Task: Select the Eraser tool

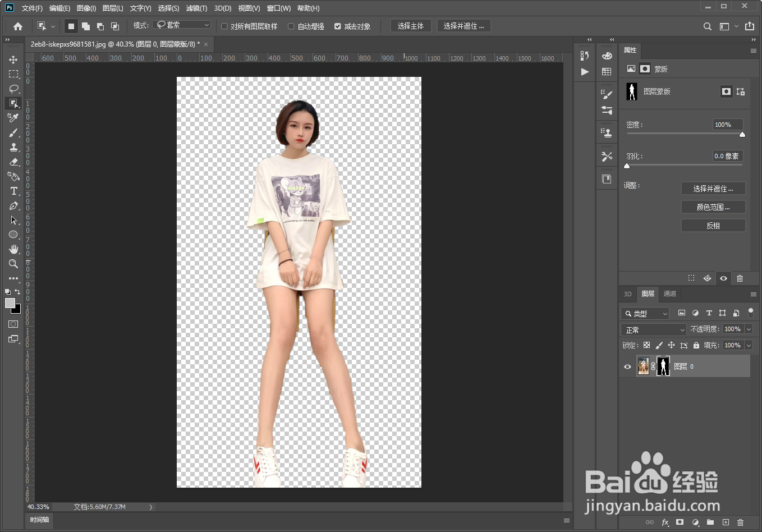Action: point(13,162)
